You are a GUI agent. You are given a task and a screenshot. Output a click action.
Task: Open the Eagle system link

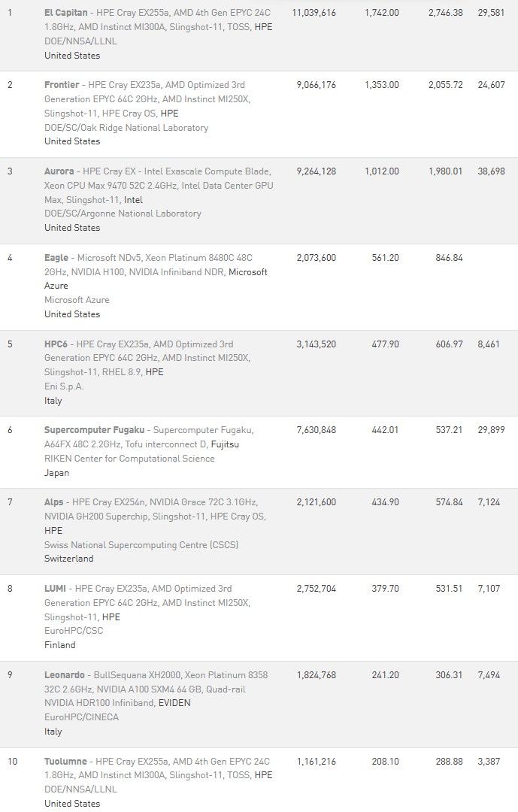coord(56,258)
